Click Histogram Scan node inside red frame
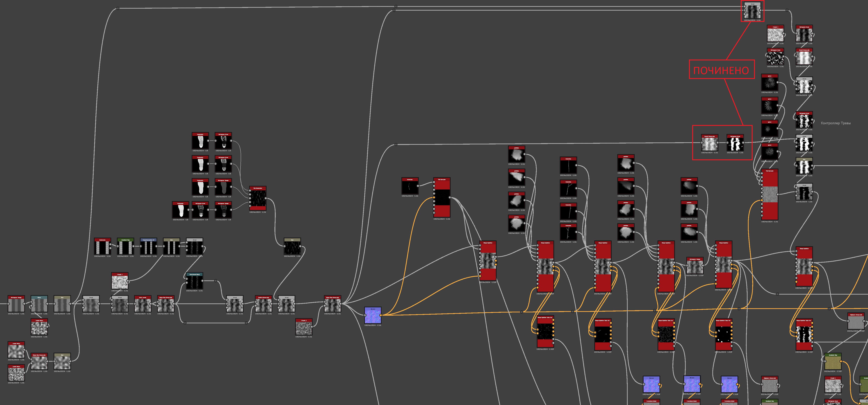 click(735, 143)
